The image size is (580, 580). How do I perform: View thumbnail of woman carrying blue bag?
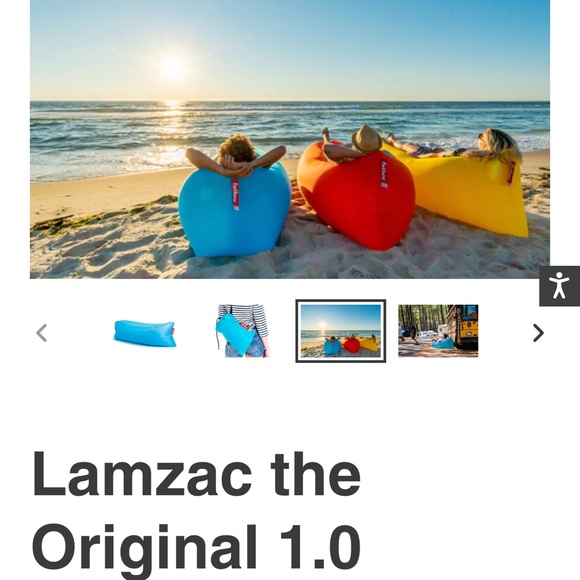tap(243, 331)
